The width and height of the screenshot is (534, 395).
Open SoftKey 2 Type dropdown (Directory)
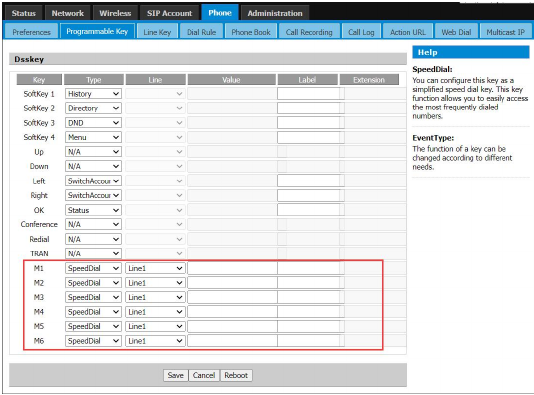tap(93, 108)
